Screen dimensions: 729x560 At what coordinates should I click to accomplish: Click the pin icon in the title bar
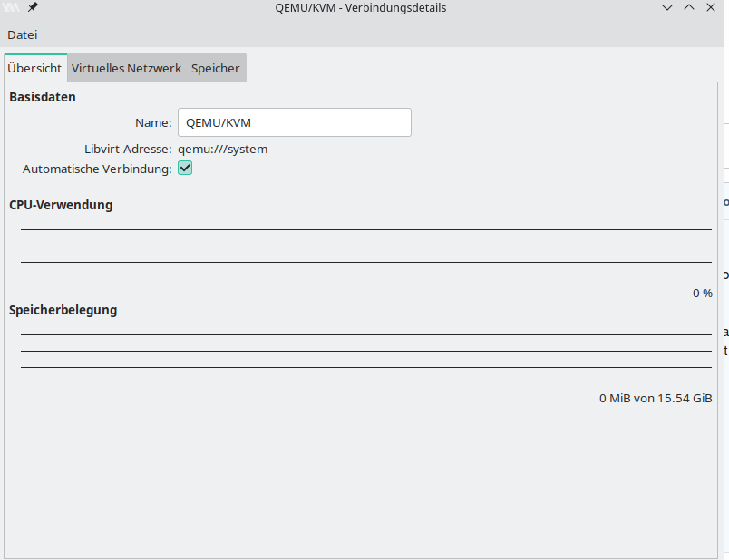(x=33, y=7)
